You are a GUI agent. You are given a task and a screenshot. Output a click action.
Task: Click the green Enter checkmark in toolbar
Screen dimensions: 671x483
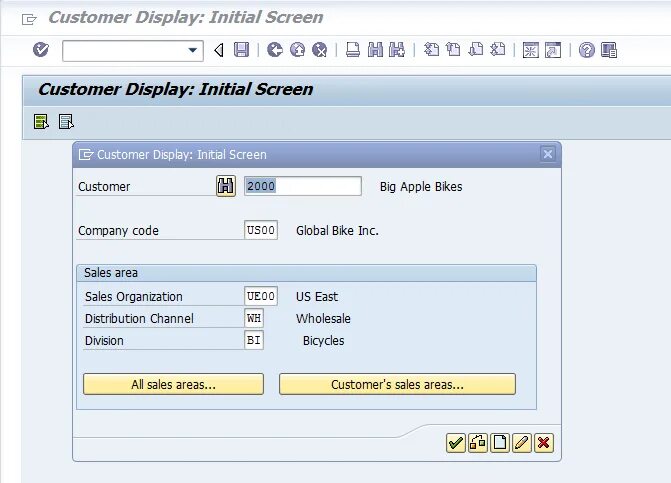click(41, 50)
